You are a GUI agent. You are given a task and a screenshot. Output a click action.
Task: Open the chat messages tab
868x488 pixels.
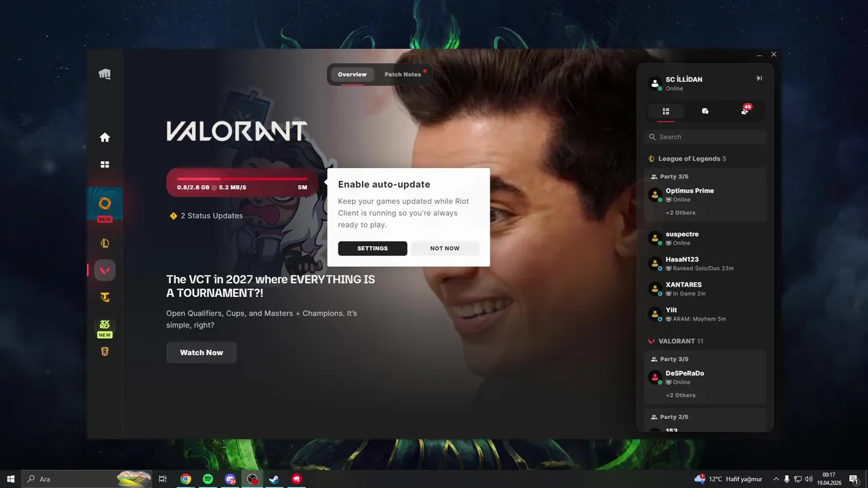pos(705,111)
